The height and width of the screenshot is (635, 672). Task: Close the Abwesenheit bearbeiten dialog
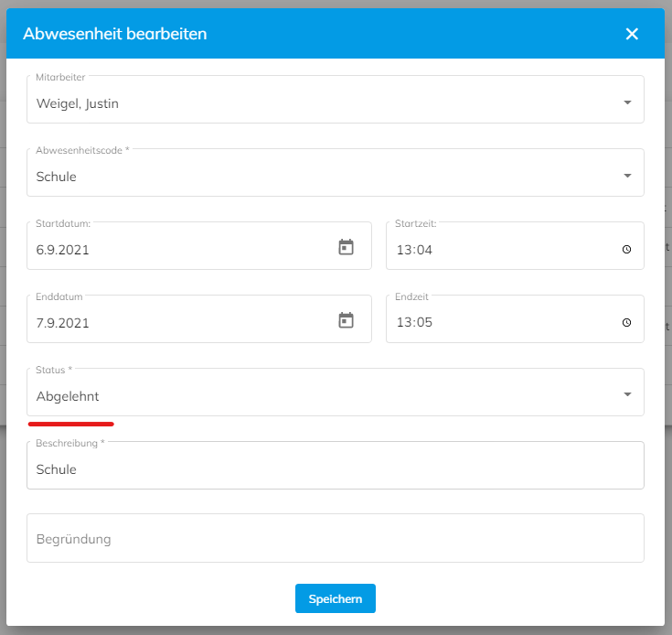[632, 34]
